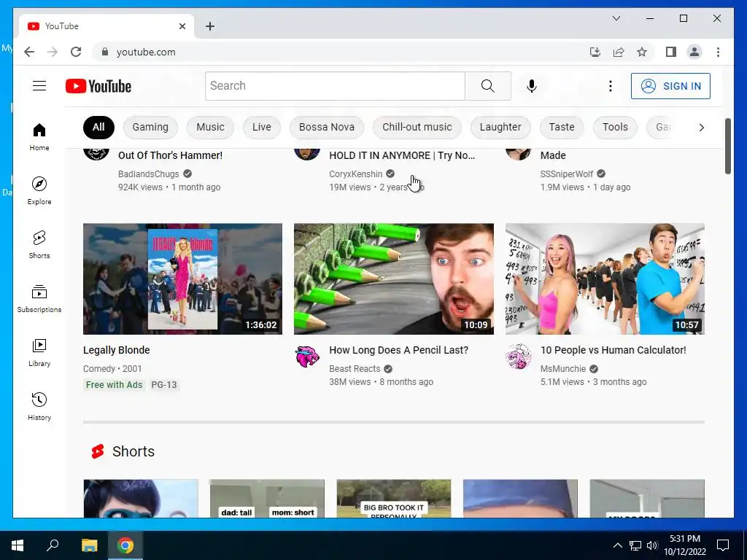Open '10 People vs Human Calculator!' title
Viewport: 747px width, 560px height.
pyautogui.click(x=613, y=350)
